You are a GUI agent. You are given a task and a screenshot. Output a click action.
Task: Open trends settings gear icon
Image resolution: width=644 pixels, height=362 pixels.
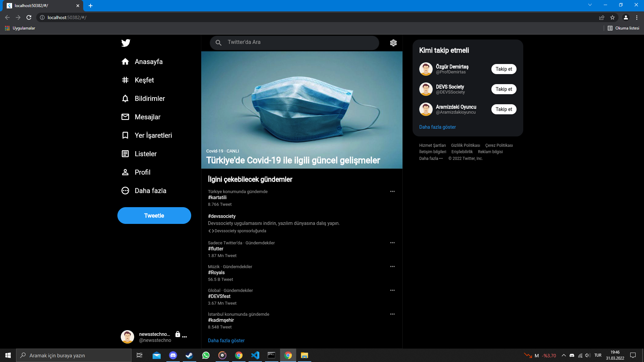(393, 43)
